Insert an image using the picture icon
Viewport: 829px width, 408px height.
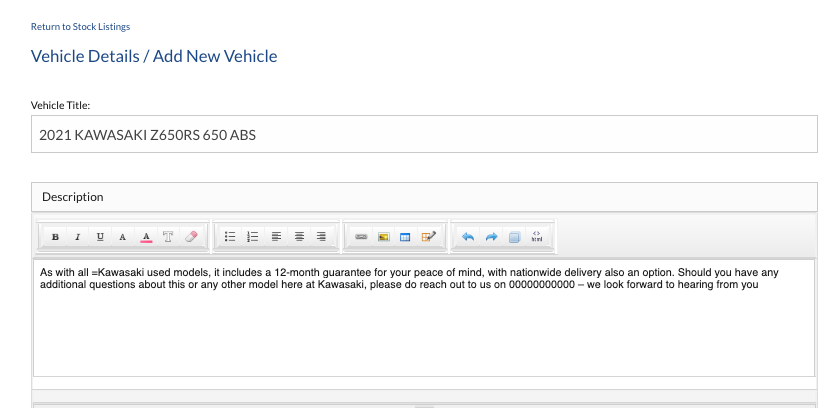(x=384, y=237)
